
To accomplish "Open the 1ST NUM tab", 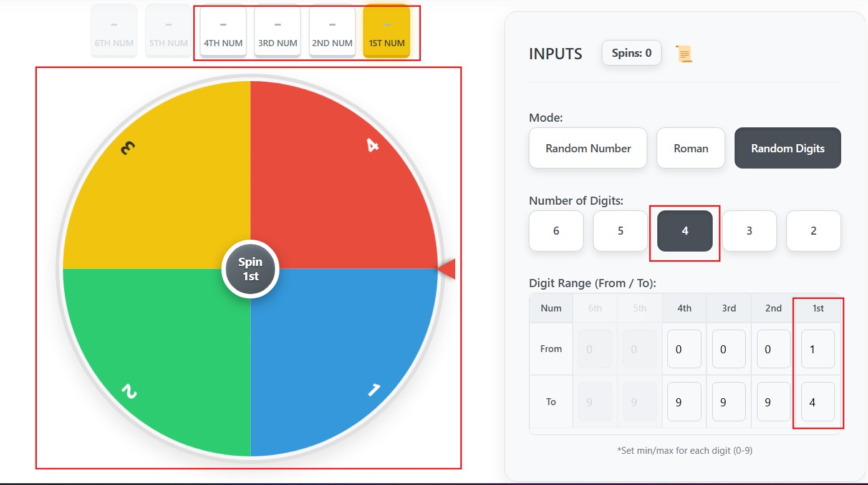I will click(386, 30).
